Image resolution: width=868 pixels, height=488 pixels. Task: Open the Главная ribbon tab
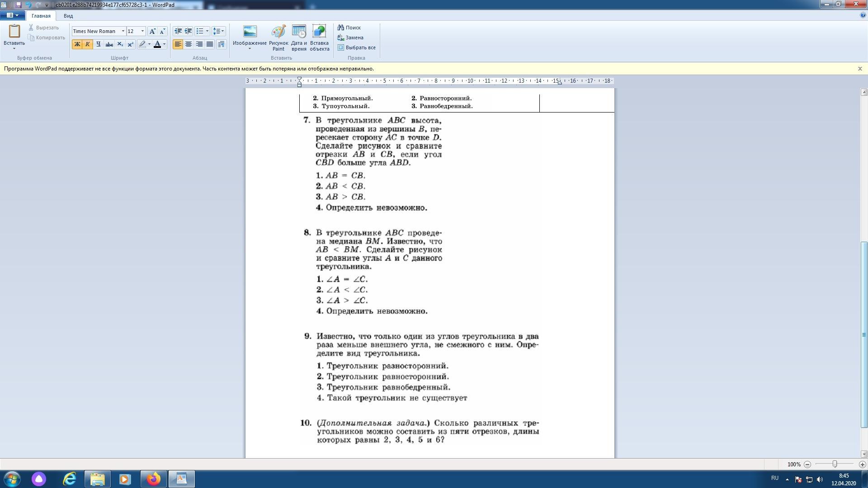[x=41, y=16]
